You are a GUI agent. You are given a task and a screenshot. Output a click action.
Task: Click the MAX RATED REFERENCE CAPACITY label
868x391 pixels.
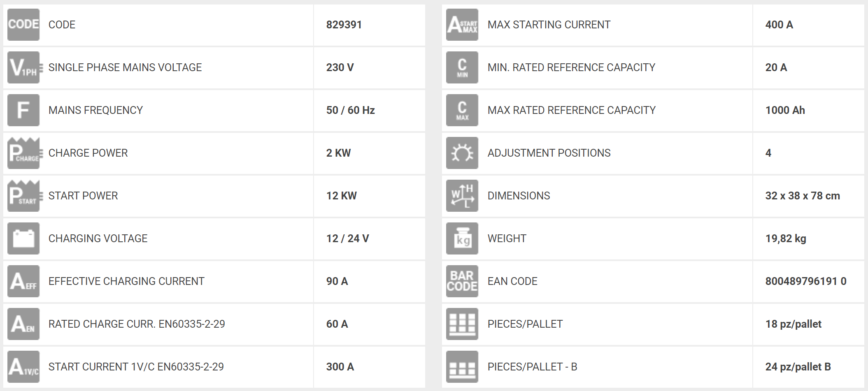click(x=571, y=110)
